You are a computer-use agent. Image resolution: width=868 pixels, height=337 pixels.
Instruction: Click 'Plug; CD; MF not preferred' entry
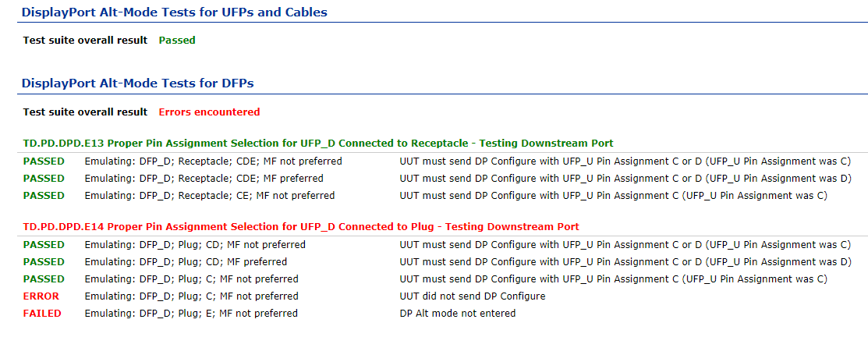point(195,245)
